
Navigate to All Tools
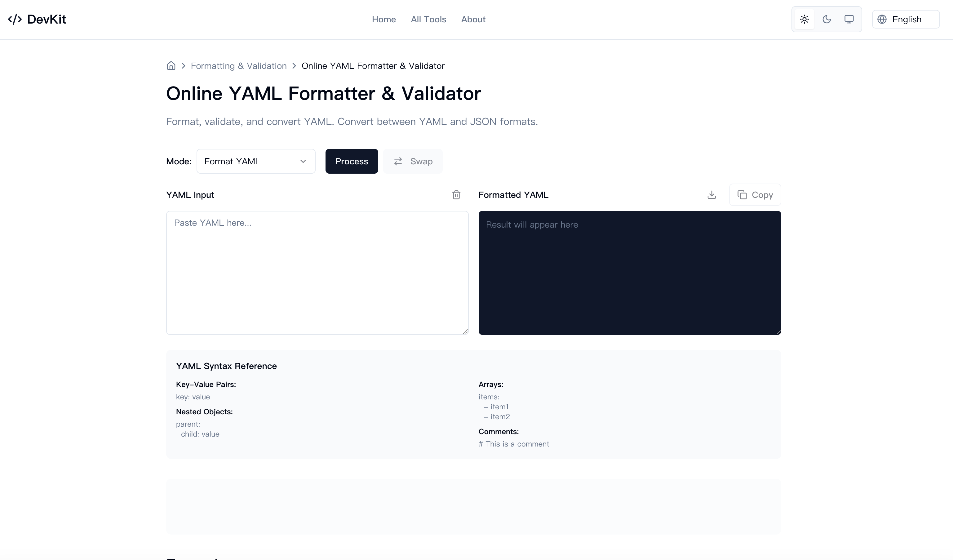[x=428, y=19]
